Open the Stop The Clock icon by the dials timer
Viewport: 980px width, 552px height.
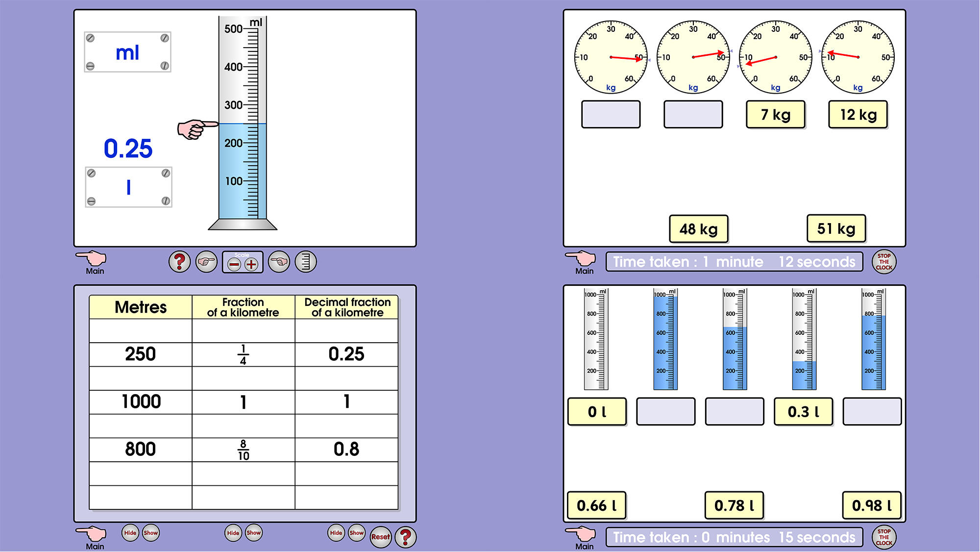pyautogui.click(x=884, y=262)
